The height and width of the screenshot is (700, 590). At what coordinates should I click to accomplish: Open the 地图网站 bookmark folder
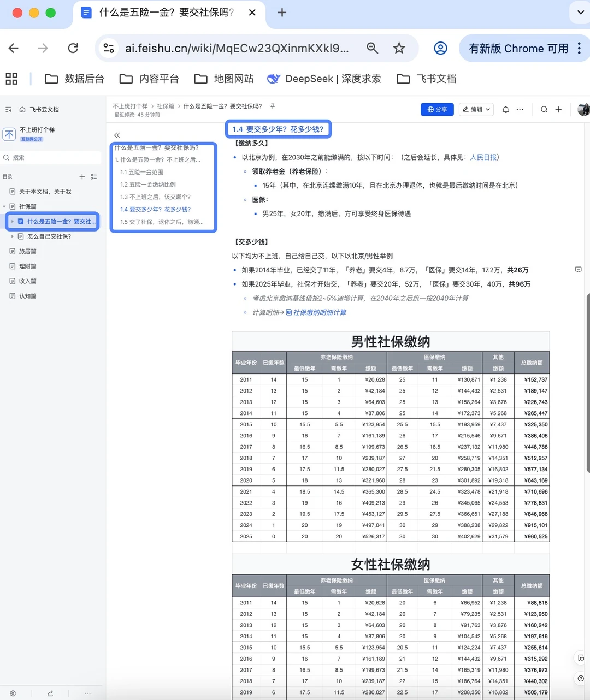click(224, 79)
